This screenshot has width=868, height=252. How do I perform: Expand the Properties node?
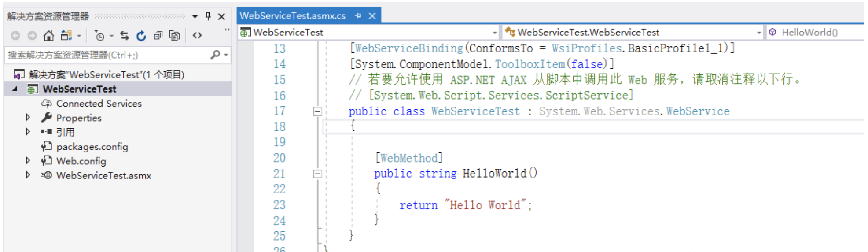28,118
